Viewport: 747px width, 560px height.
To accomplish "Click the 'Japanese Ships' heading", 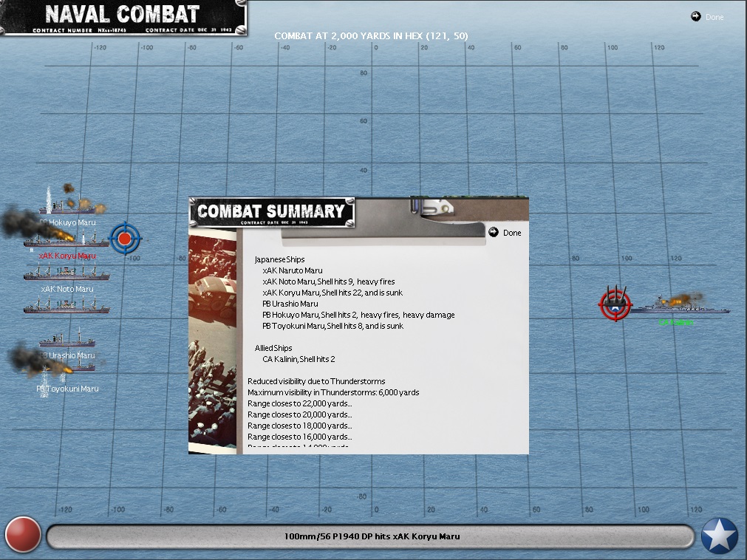I will click(x=279, y=259).
